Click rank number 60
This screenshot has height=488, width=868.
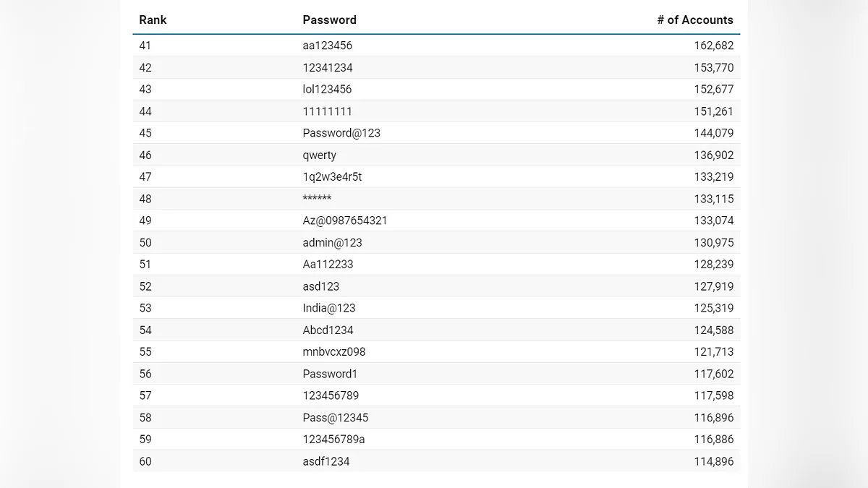145,461
